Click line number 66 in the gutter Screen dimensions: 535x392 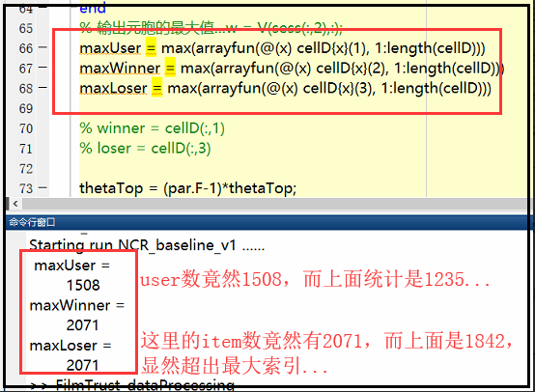tap(26, 48)
